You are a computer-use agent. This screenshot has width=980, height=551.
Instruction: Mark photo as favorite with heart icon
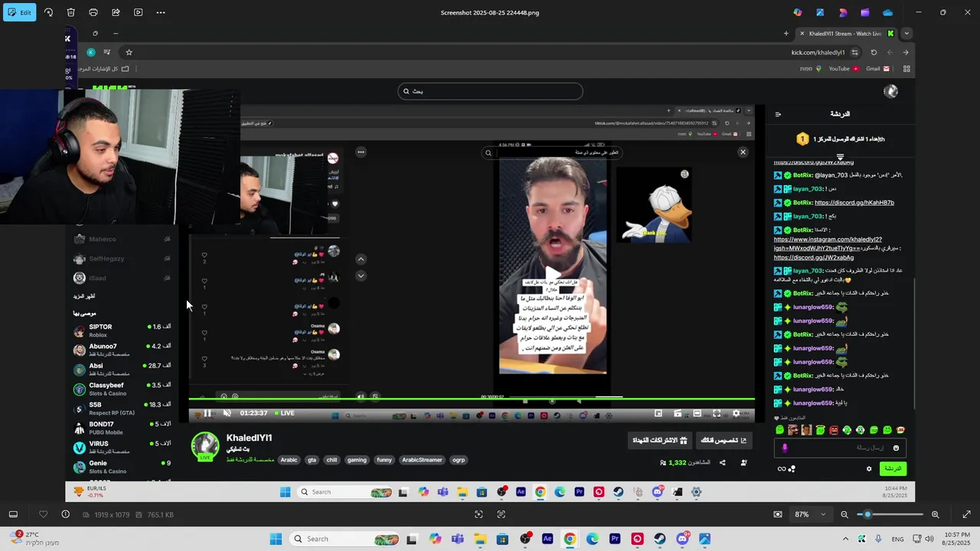[x=43, y=514]
